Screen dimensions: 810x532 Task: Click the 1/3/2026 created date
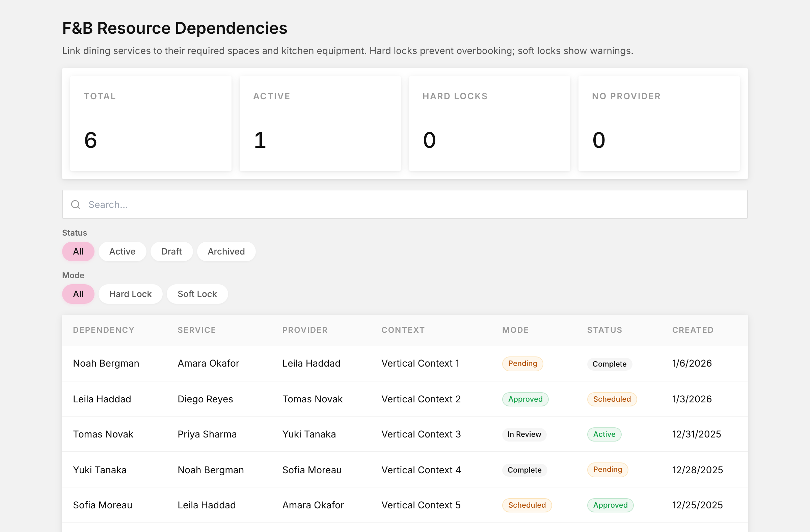tap(692, 399)
